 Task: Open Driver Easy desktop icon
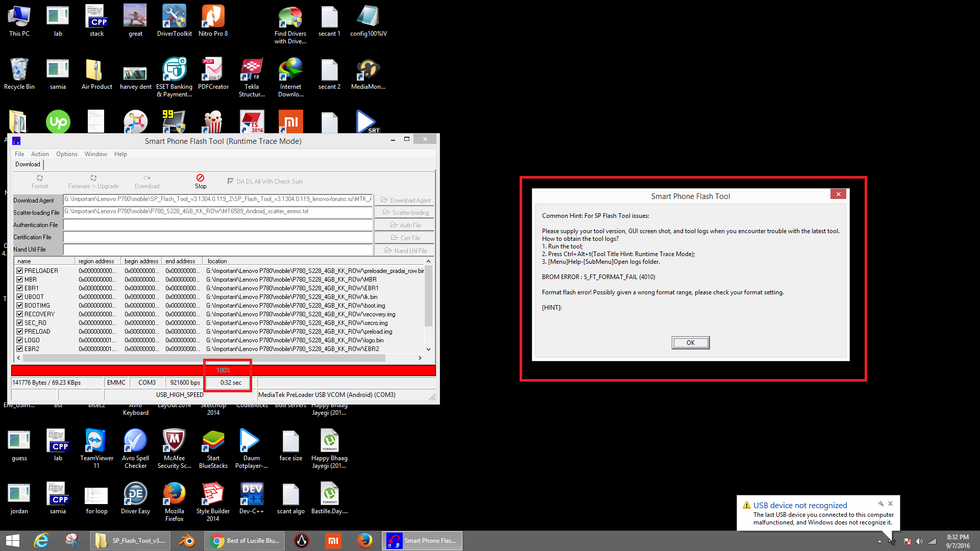[x=136, y=498]
